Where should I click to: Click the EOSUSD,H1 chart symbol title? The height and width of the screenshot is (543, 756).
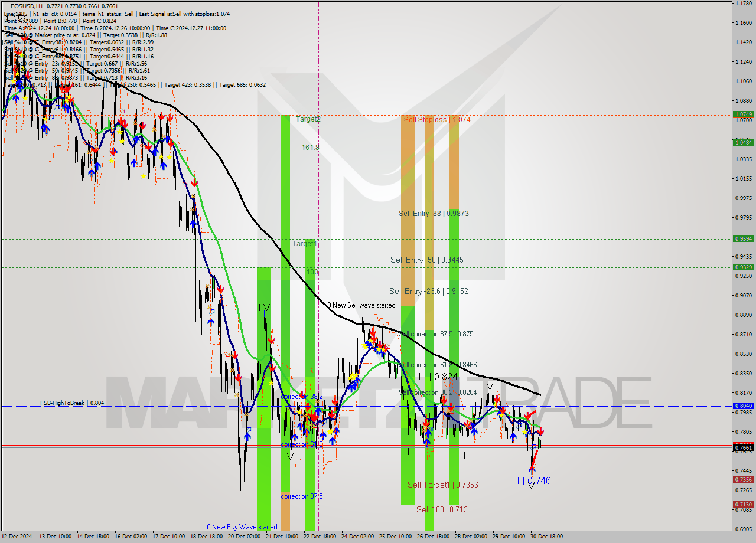pyautogui.click(x=27, y=6)
